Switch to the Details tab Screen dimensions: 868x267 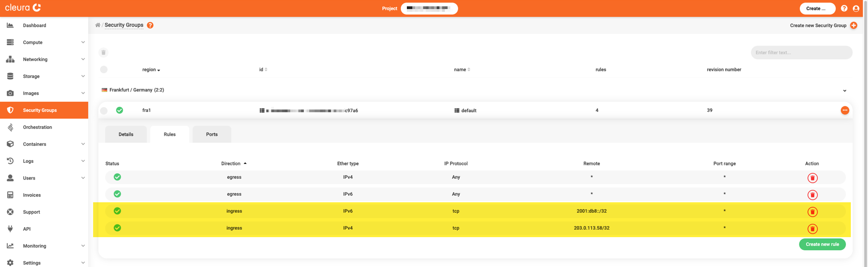[126, 134]
